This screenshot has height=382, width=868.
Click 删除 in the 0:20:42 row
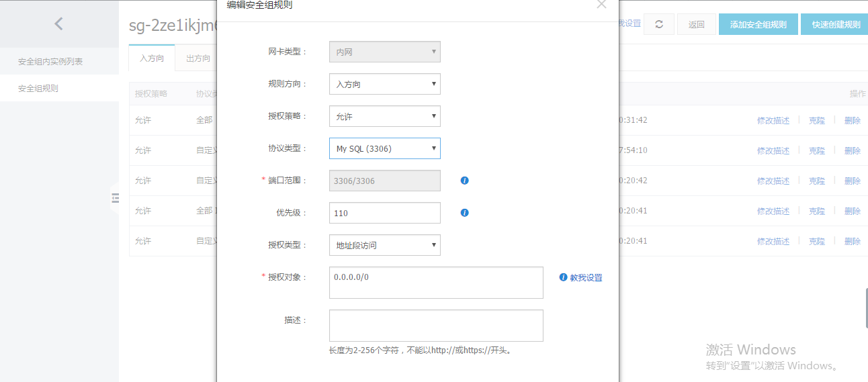853,181
